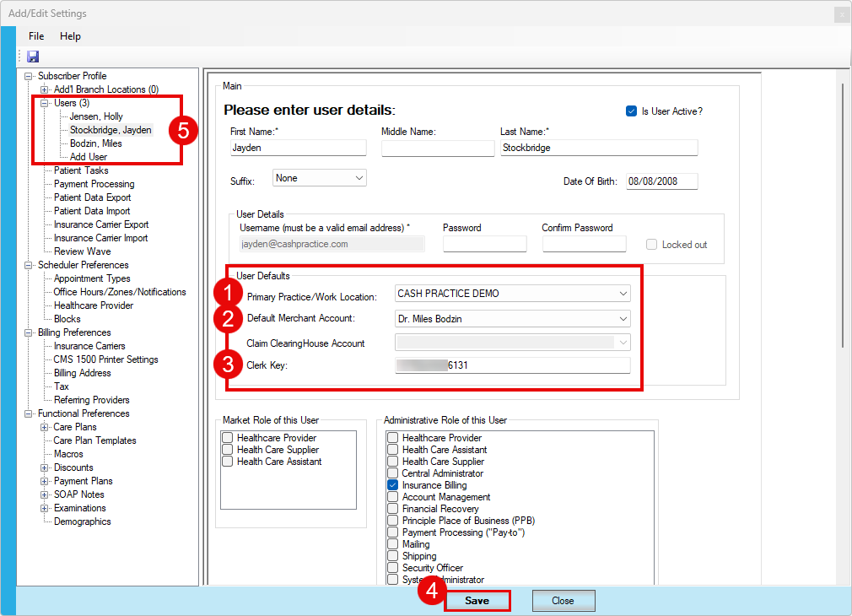
Task: Open the File menu
Action: 36,36
